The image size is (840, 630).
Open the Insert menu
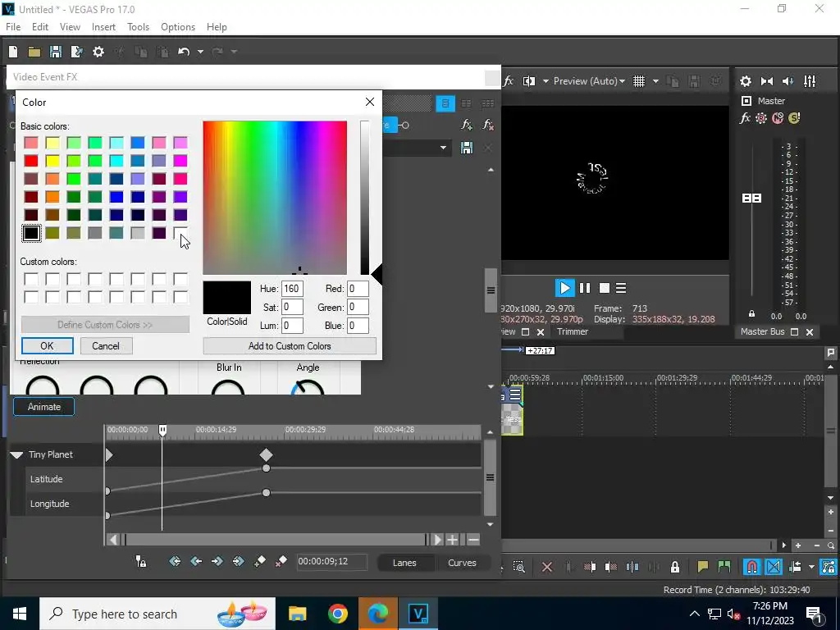click(x=103, y=27)
